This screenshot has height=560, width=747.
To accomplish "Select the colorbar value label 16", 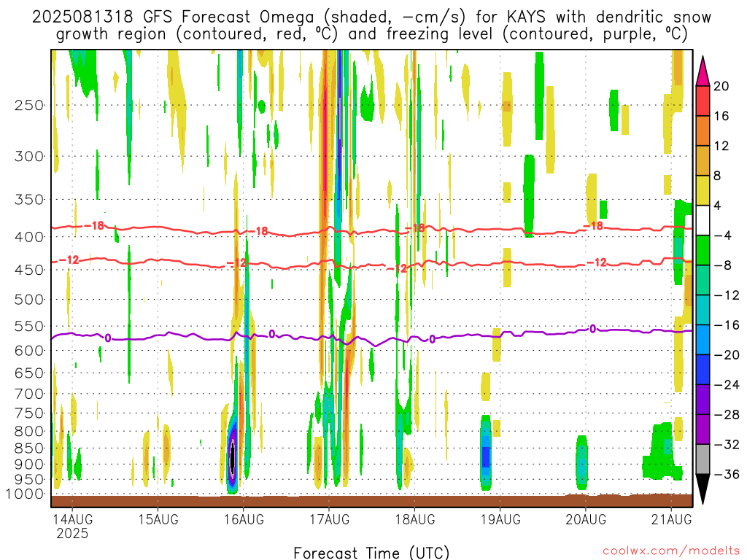I will [x=721, y=116].
